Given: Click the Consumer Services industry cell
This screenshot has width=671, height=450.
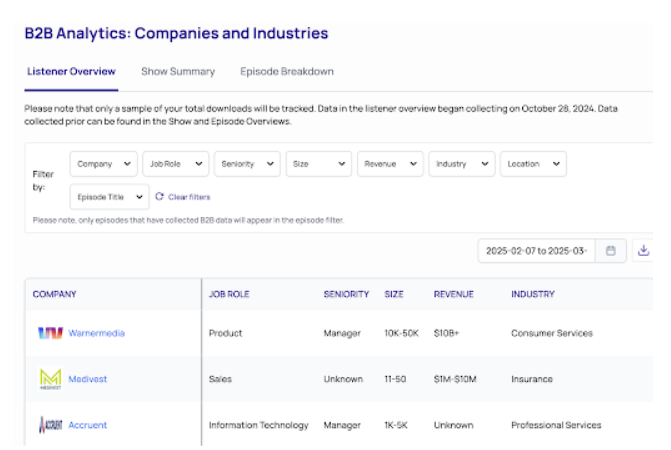Looking at the screenshot, I should [552, 333].
